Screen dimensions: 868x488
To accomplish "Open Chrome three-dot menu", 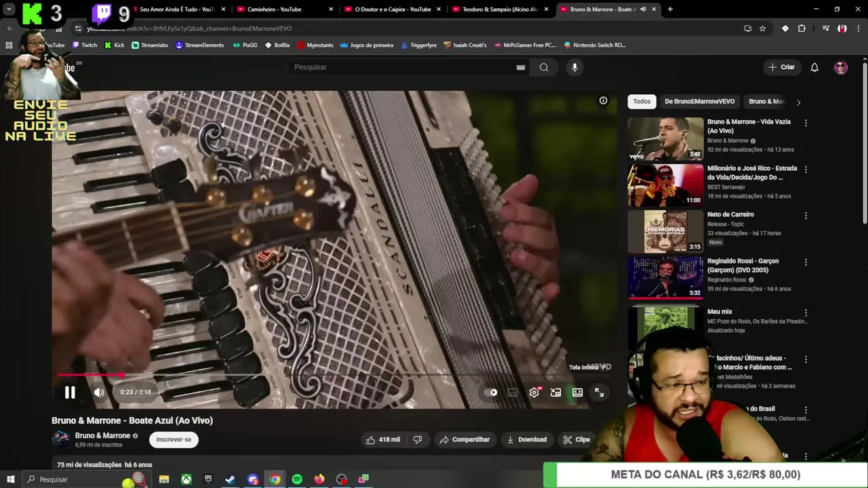I will (x=858, y=28).
